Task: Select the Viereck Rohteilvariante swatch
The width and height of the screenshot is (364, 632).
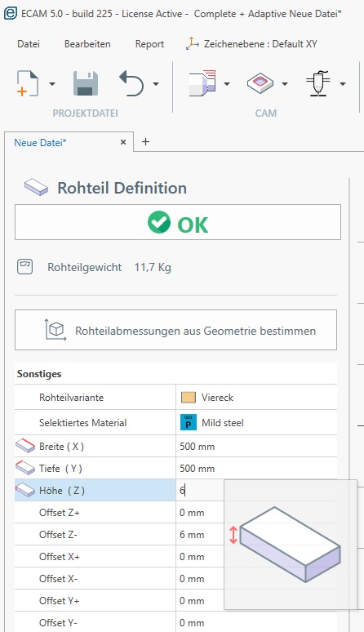Action: point(189,398)
